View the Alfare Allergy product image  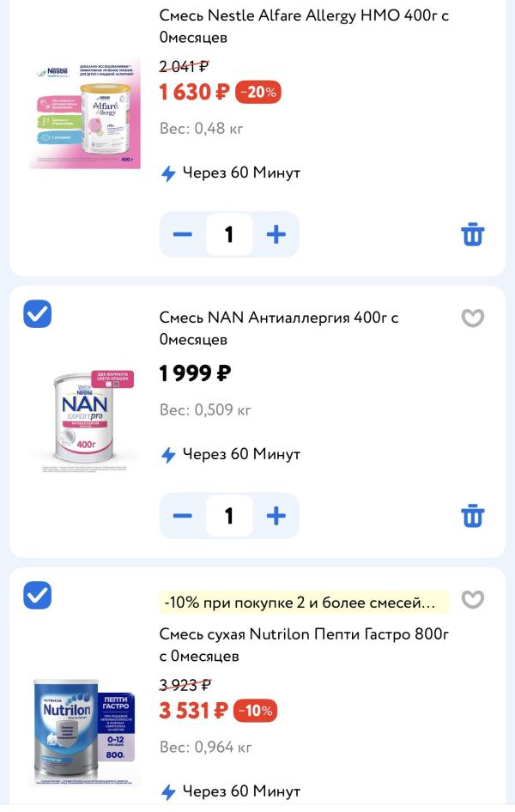85,113
